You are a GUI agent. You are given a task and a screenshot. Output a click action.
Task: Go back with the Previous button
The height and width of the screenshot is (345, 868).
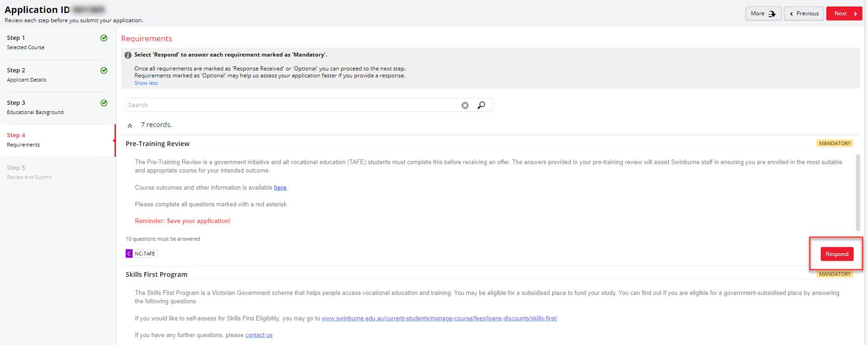coord(804,13)
